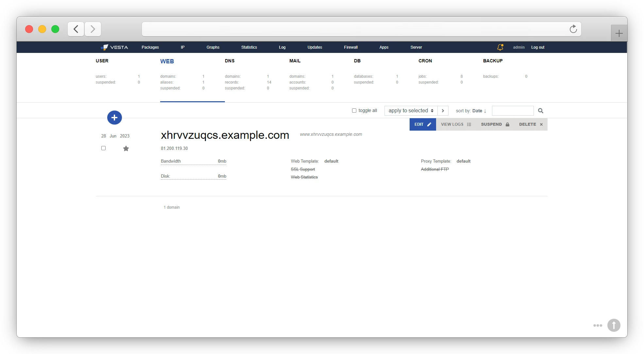Open a new browser tab

[x=619, y=33]
